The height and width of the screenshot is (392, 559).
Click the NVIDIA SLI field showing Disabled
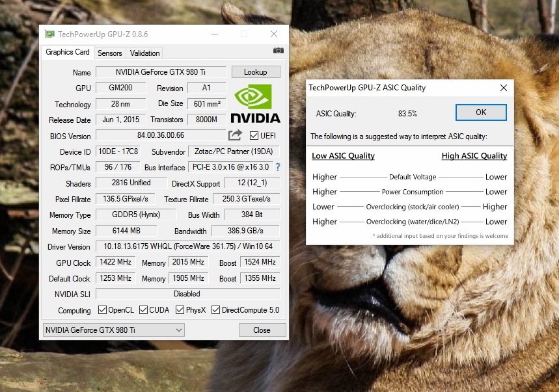(x=188, y=294)
